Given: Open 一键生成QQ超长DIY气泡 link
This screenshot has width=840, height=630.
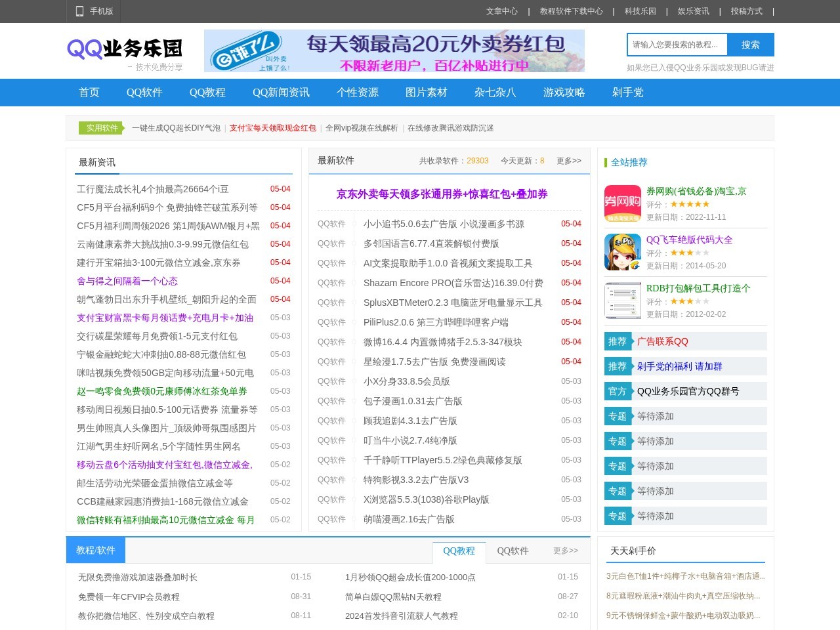Looking at the screenshot, I should click(x=176, y=128).
